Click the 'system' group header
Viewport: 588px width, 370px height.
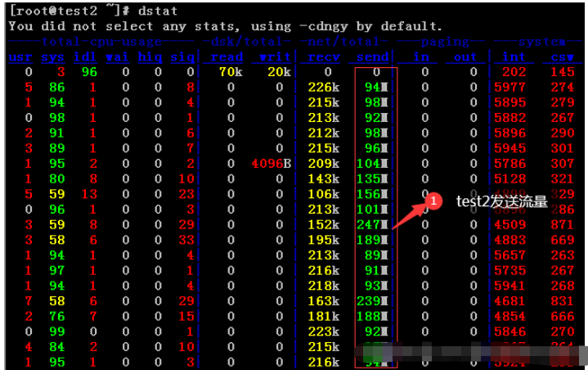click(x=541, y=42)
